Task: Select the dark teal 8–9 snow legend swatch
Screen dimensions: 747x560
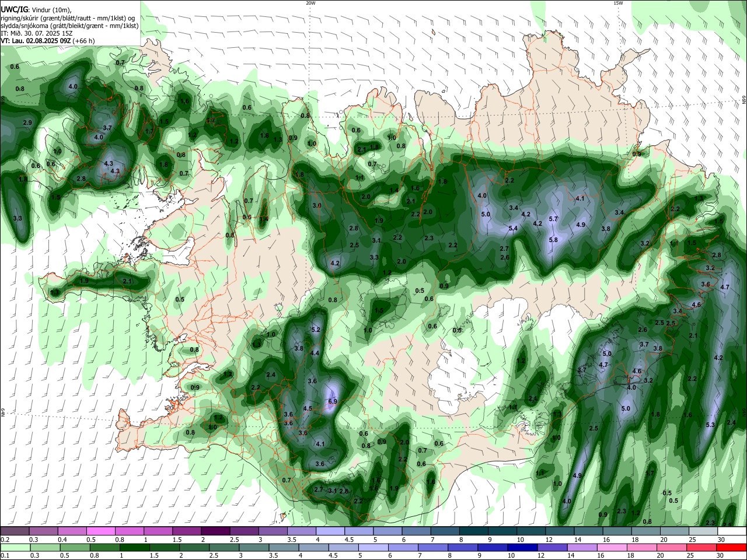Action: [474, 531]
